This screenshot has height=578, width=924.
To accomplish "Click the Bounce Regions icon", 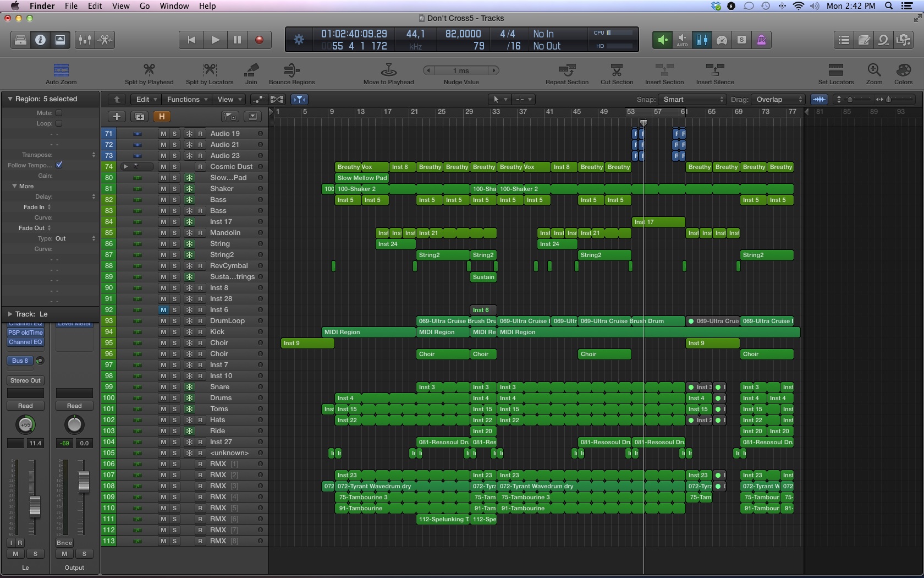I will point(291,70).
